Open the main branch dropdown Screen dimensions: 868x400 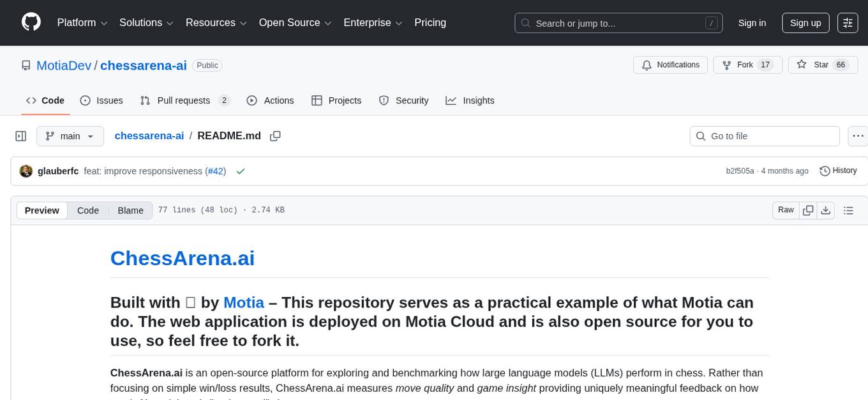[x=70, y=136]
